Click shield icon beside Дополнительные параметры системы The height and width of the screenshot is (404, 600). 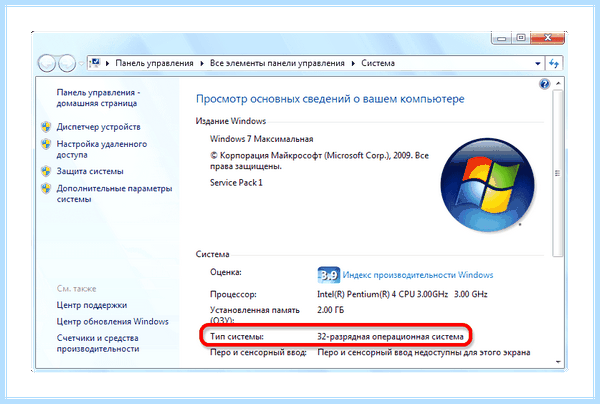(46, 188)
